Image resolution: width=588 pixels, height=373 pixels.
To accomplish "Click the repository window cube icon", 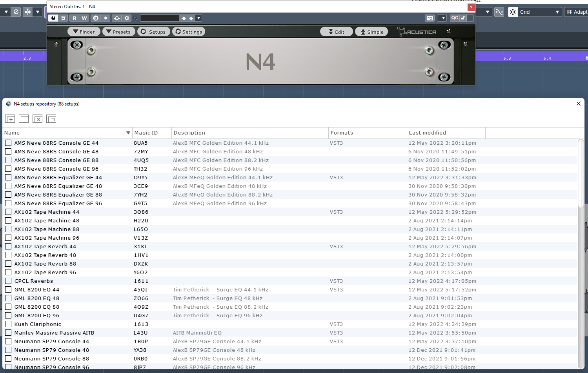I will 9,104.
